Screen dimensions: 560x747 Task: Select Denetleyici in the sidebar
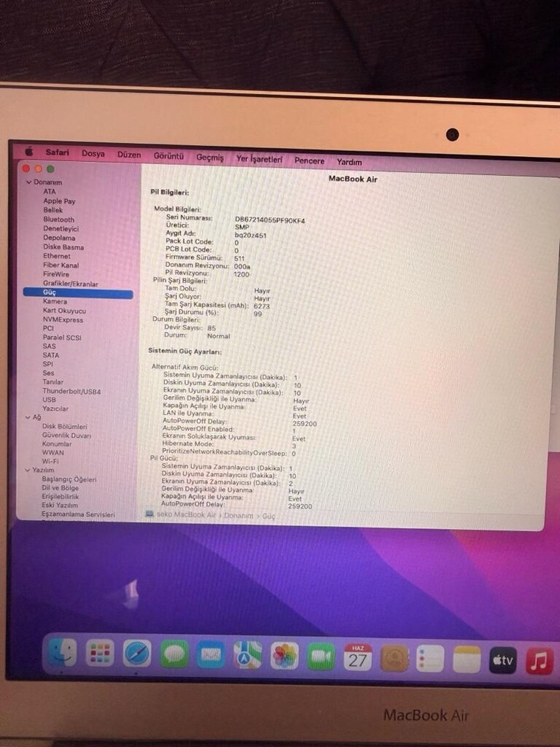pyautogui.click(x=61, y=228)
